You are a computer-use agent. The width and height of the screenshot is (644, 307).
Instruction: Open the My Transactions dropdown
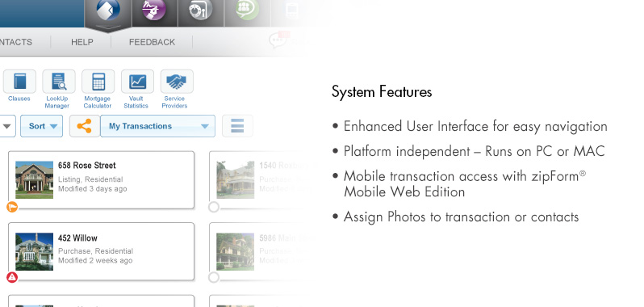pyautogui.click(x=157, y=126)
